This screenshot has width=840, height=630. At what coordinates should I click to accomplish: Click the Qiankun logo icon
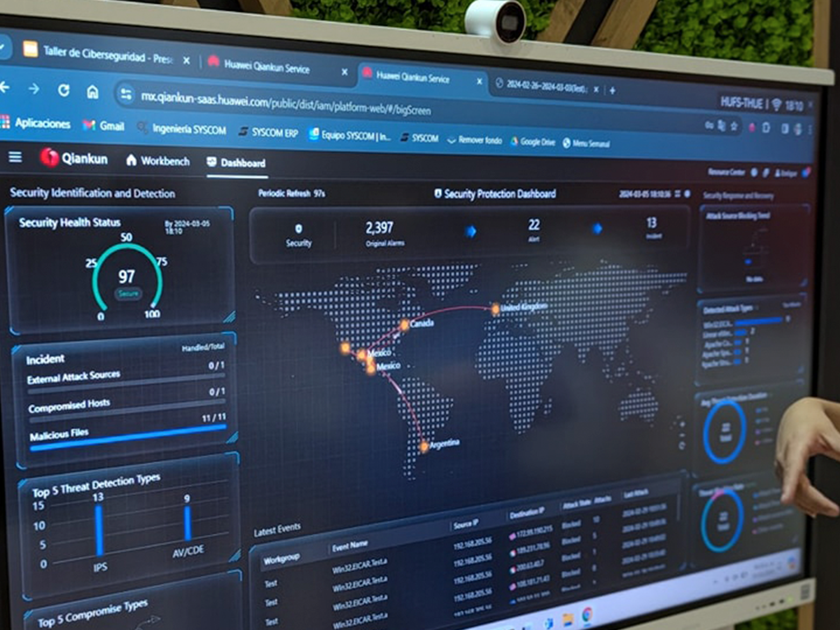pos(49,158)
